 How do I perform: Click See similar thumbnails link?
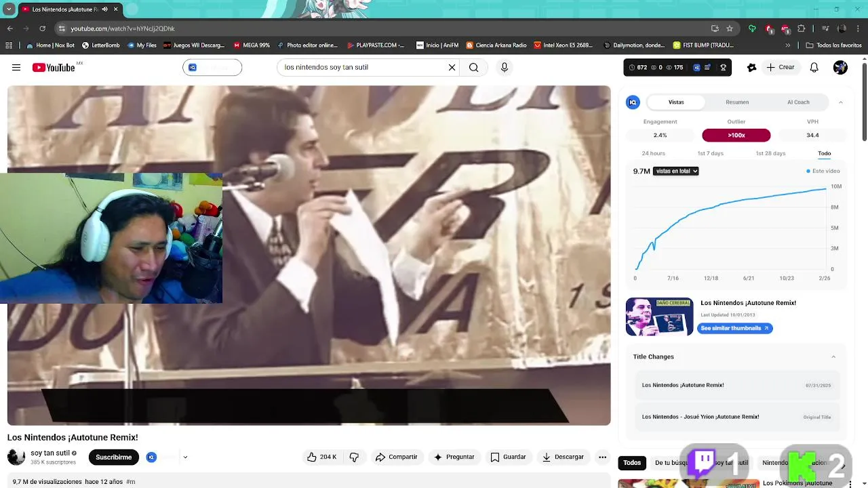point(734,328)
